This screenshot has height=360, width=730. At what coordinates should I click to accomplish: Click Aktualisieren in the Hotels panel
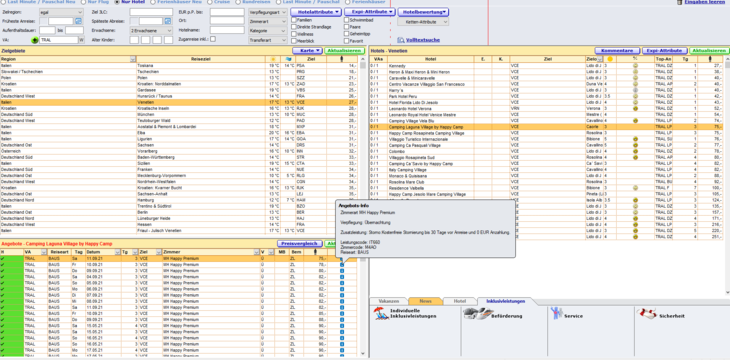click(709, 50)
